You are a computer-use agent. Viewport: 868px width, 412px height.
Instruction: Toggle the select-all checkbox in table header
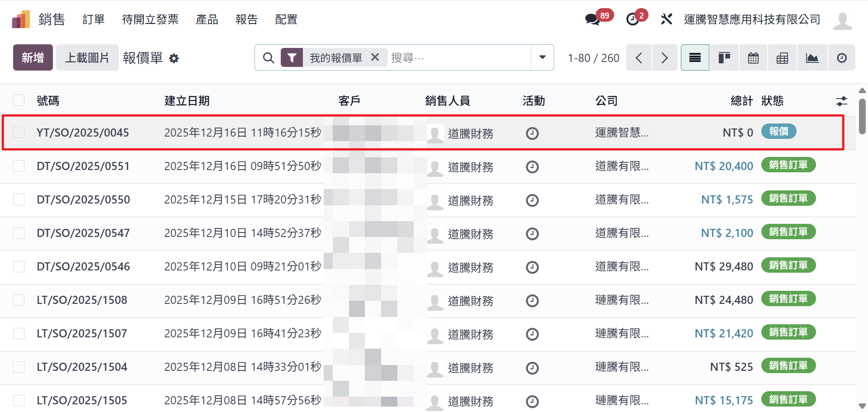pyautogui.click(x=19, y=100)
